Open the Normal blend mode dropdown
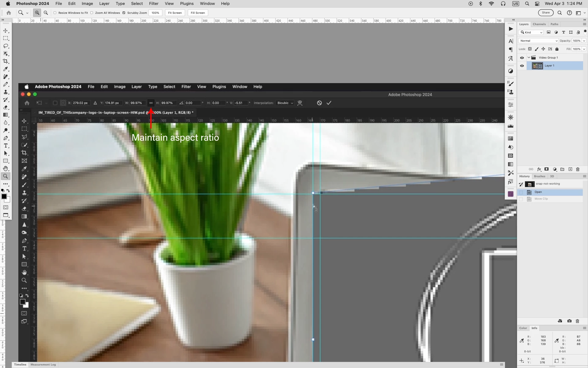This screenshot has width=588, height=368. [538, 41]
